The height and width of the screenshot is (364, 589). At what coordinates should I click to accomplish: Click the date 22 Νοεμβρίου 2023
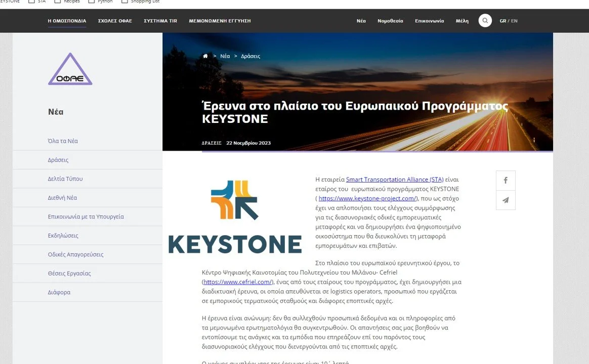coord(248,143)
